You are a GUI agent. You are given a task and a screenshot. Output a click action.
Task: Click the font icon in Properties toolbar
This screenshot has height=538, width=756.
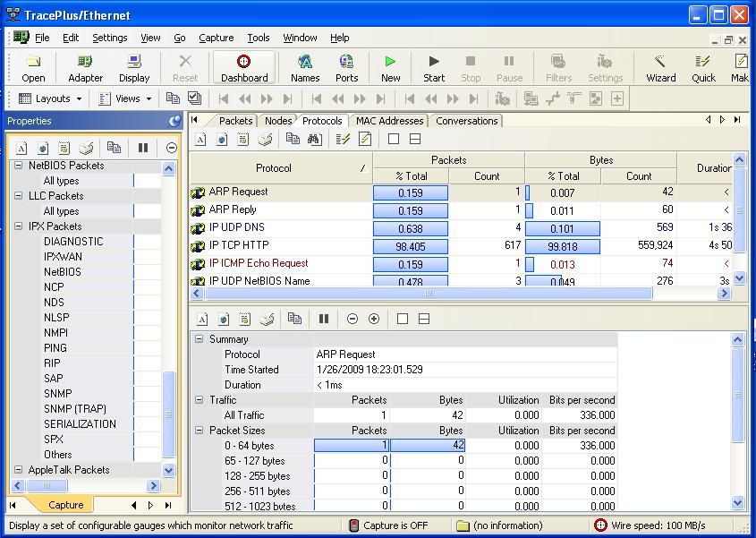[x=21, y=148]
